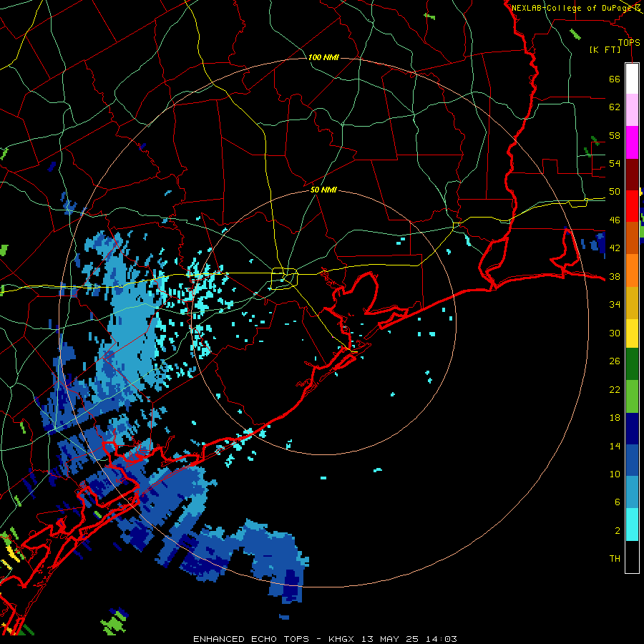The width and height of the screenshot is (644, 644).
Task: Click the 38 value on the scale
Action: (x=615, y=276)
